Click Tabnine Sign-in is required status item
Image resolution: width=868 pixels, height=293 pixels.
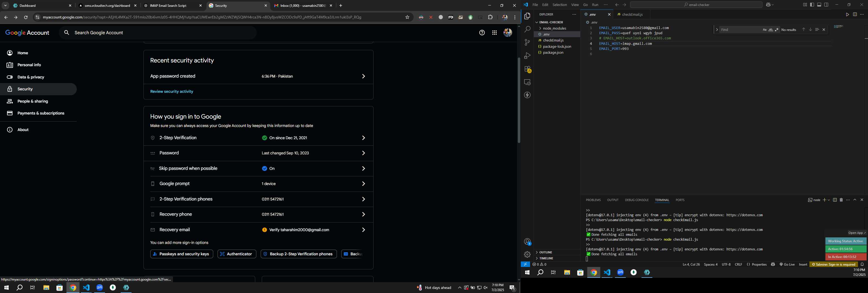pyautogui.click(x=833, y=265)
